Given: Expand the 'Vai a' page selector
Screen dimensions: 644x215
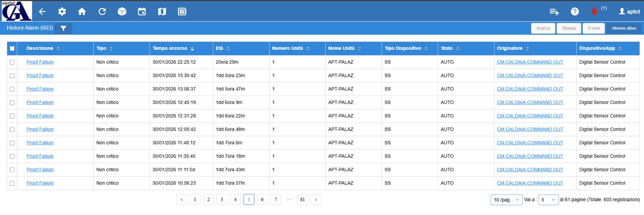Looking at the screenshot, I should click(548, 200).
